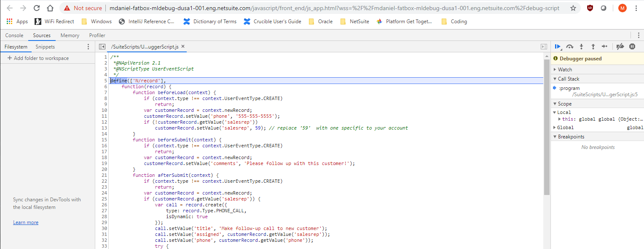Select the Snippets navigator tab
644x249 pixels.
coord(45,47)
